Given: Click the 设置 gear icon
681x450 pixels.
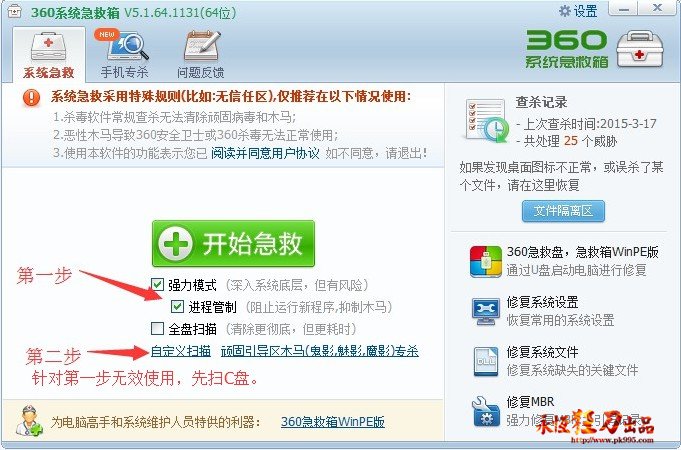Looking at the screenshot, I should 565,11.
